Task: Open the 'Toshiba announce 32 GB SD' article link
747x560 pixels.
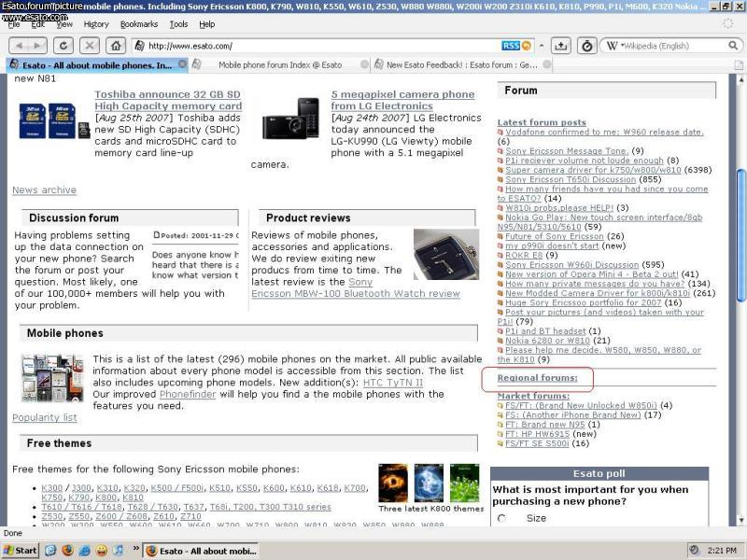Action: pyautogui.click(x=168, y=100)
